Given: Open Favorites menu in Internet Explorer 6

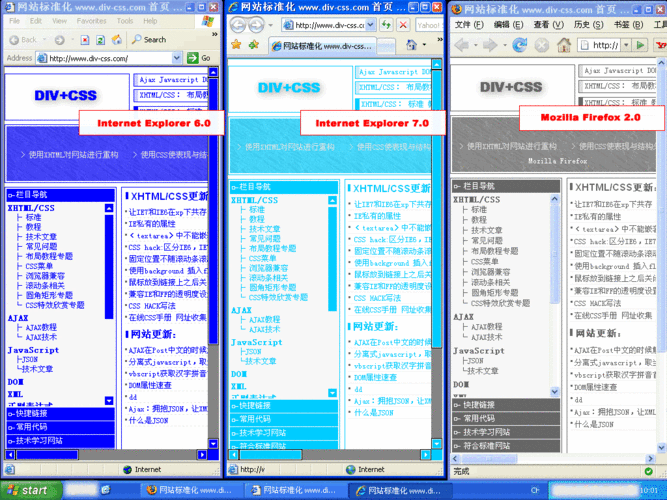Looking at the screenshot, I should (x=91, y=21).
